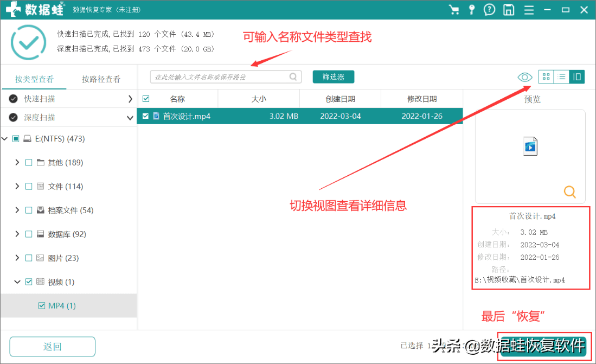Open the 筛选器 filter button

click(x=334, y=77)
